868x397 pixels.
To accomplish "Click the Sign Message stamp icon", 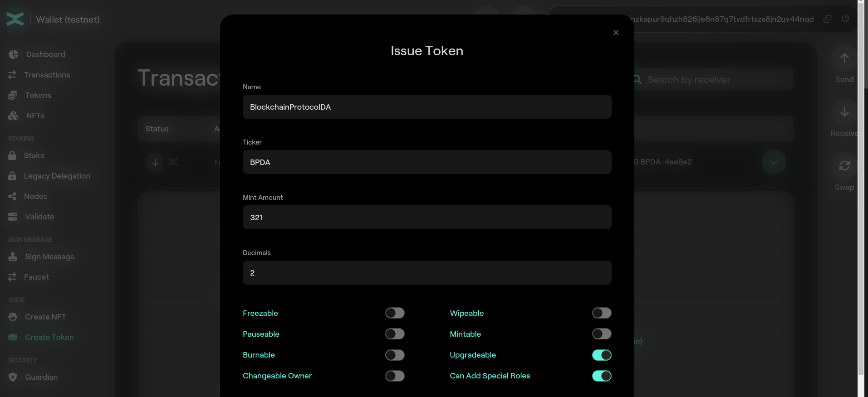I will pos(13,257).
